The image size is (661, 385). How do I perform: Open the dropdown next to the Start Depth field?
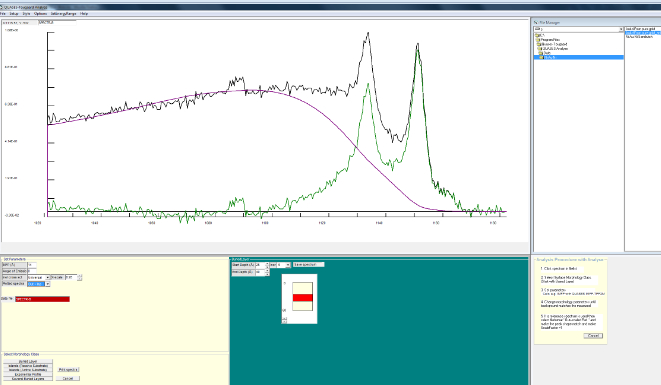[x=288, y=265]
